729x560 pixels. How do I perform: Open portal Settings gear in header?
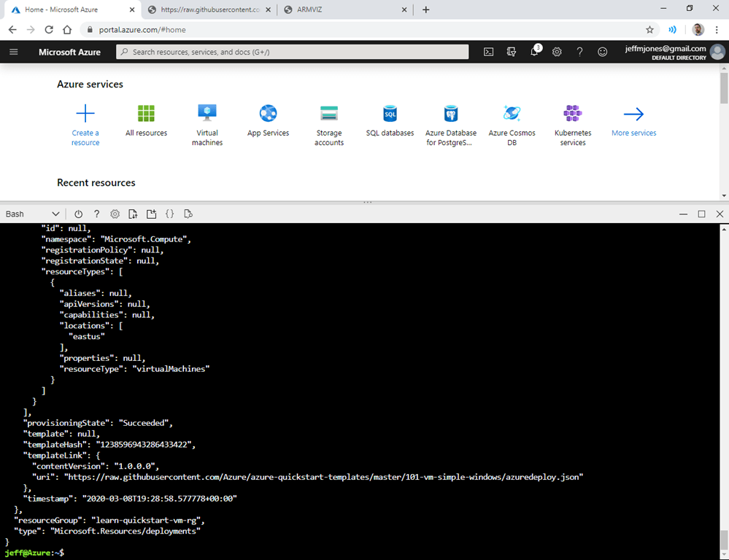557,52
